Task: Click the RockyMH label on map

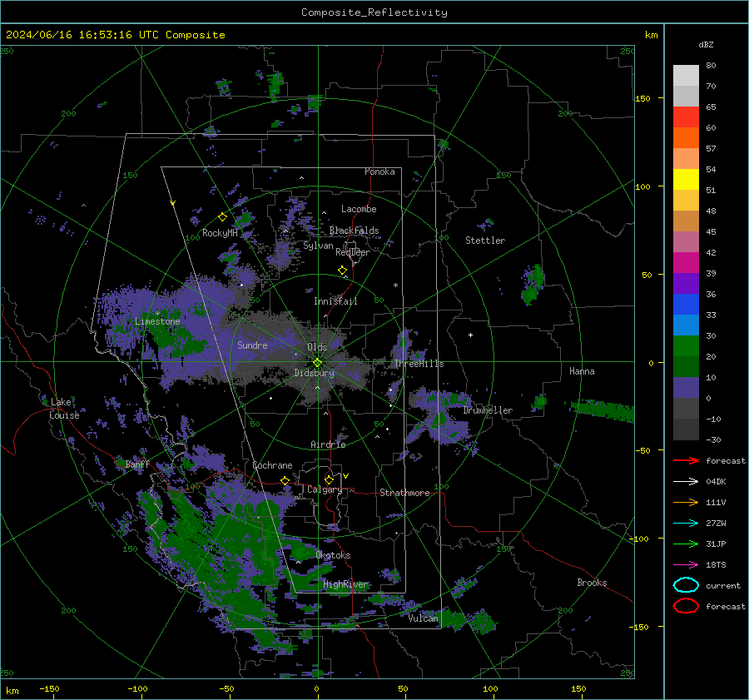Action: 220,233
